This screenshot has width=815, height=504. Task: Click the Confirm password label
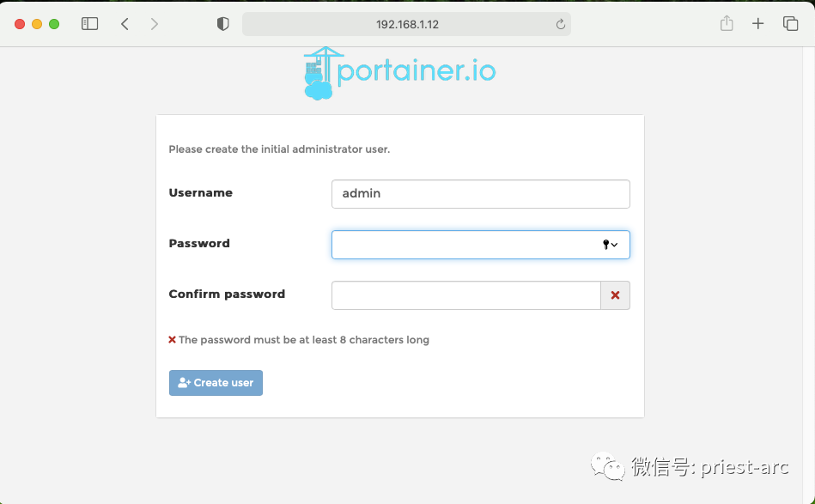pyautogui.click(x=227, y=295)
